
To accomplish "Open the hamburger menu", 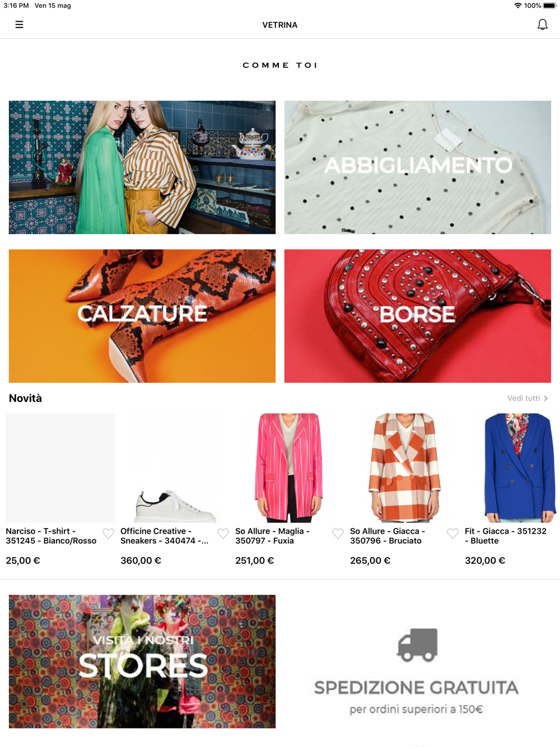I will [19, 25].
